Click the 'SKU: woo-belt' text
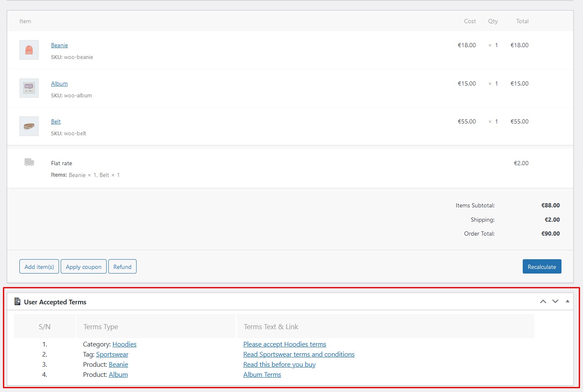Screen dimensions: 583x392 68,133
